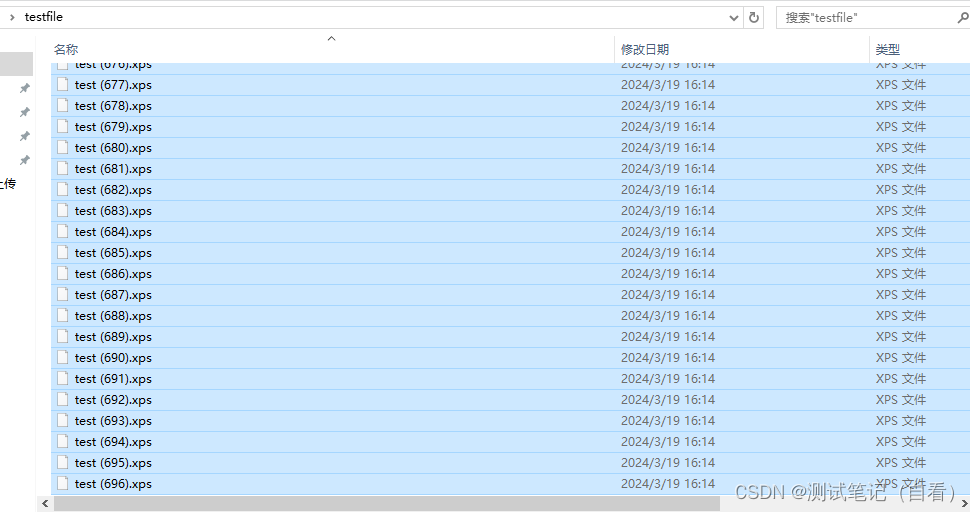Image resolution: width=970 pixels, height=512 pixels.
Task: Sort by 类型 column header
Action: [888, 49]
